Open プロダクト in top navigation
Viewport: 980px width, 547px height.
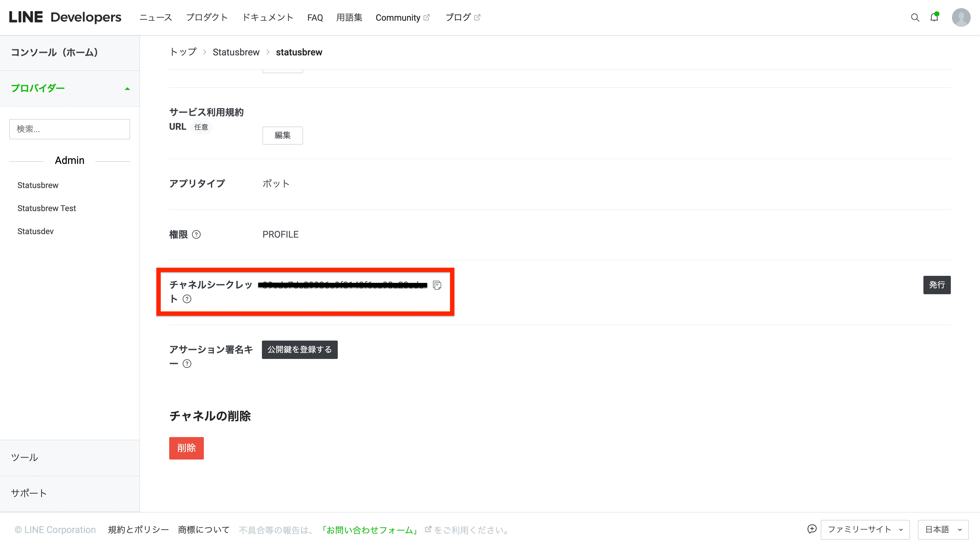point(207,17)
